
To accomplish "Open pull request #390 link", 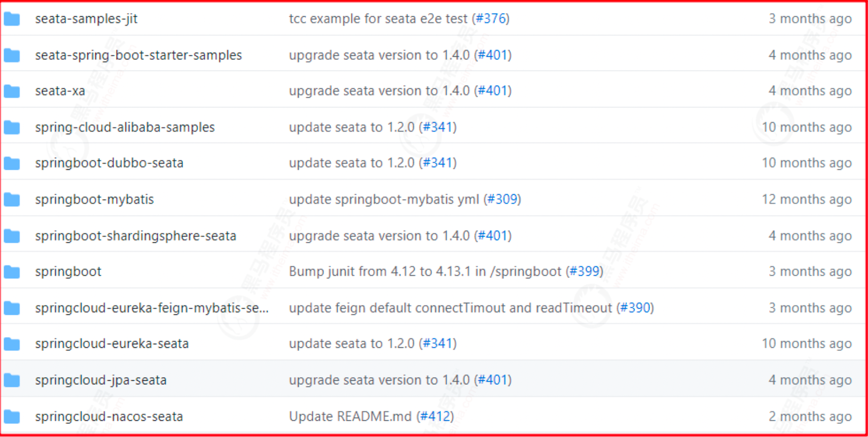I will 635,308.
